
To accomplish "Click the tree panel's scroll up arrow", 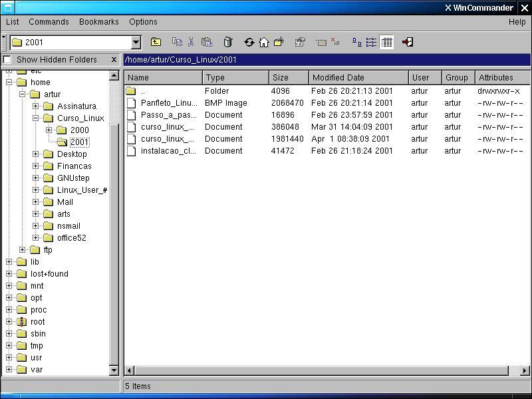I will pos(114,75).
